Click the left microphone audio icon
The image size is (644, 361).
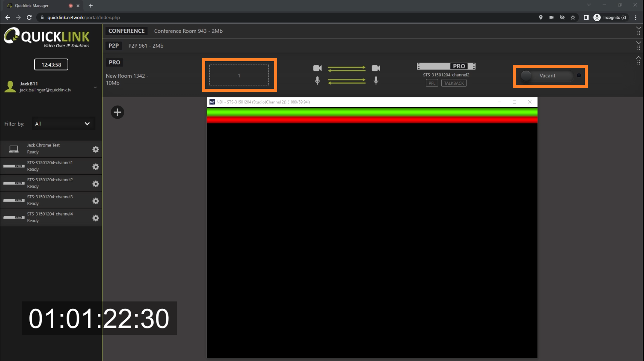pyautogui.click(x=317, y=80)
